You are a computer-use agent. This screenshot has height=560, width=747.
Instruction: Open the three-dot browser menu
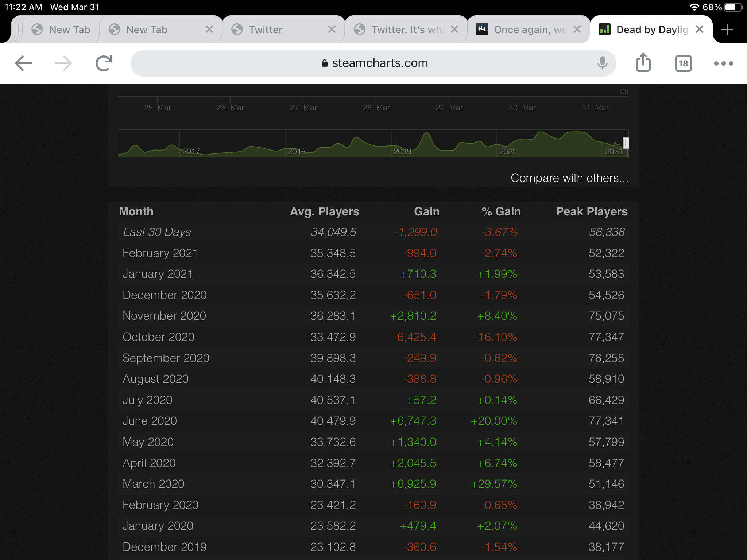(x=723, y=63)
